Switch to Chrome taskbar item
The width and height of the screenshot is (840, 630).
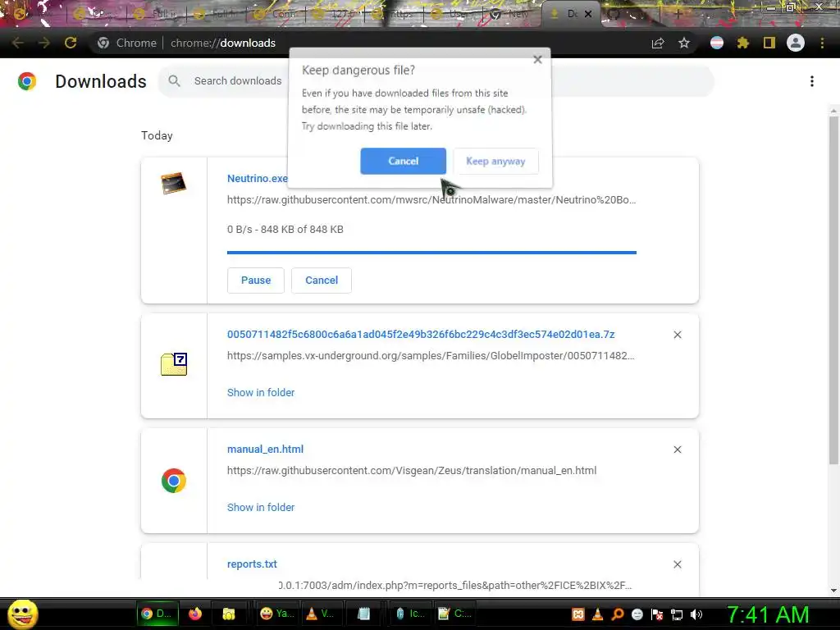coord(157,614)
